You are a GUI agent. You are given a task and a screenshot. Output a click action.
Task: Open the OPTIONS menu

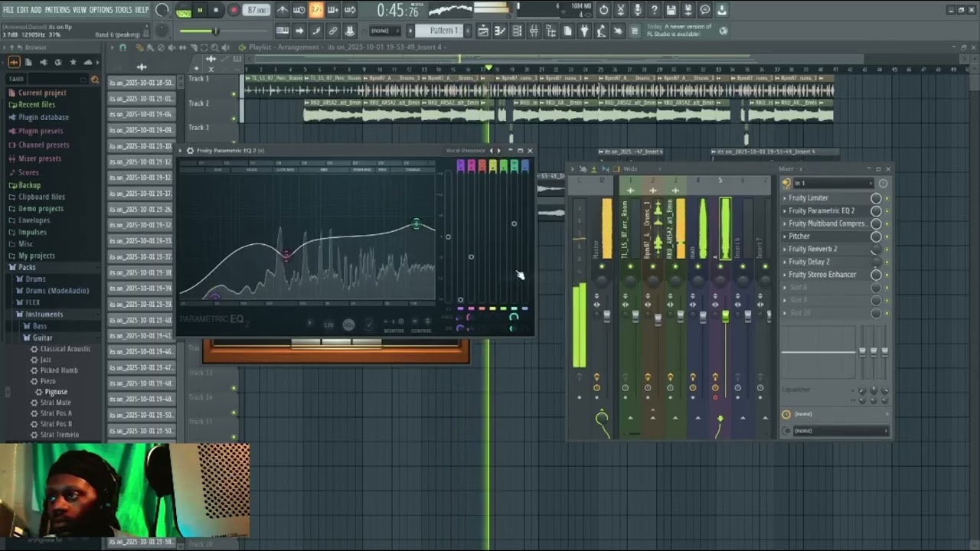tap(100, 10)
